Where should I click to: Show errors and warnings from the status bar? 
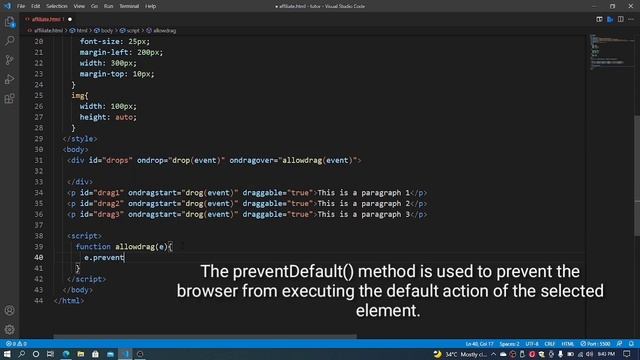pos(16,344)
